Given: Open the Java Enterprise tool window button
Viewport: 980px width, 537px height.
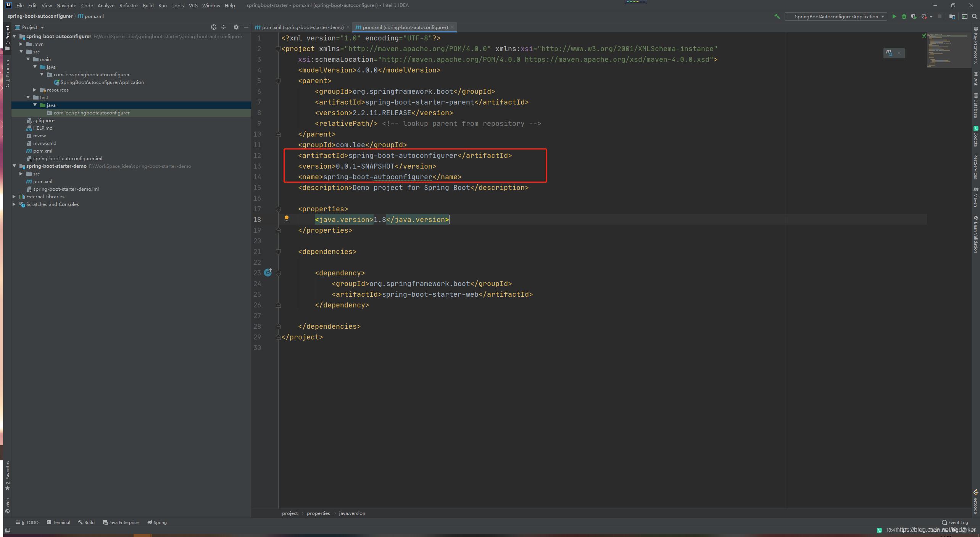Looking at the screenshot, I should point(121,522).
